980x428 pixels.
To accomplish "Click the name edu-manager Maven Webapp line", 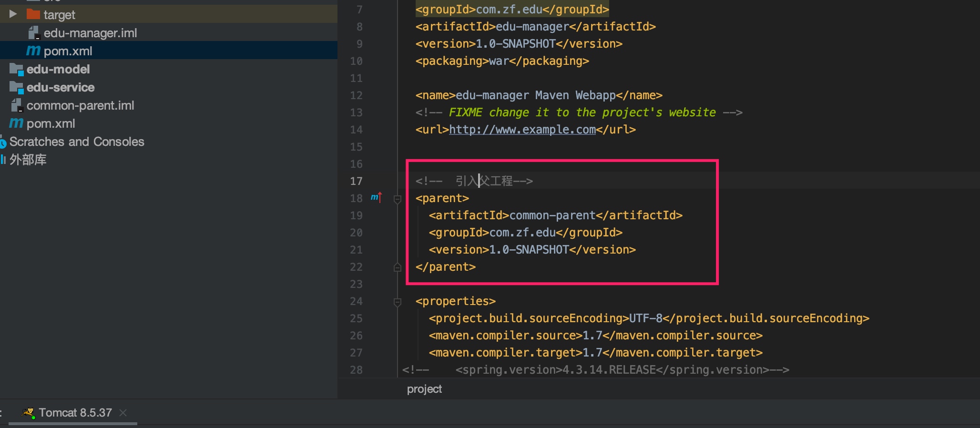I will tap(539, 95).
